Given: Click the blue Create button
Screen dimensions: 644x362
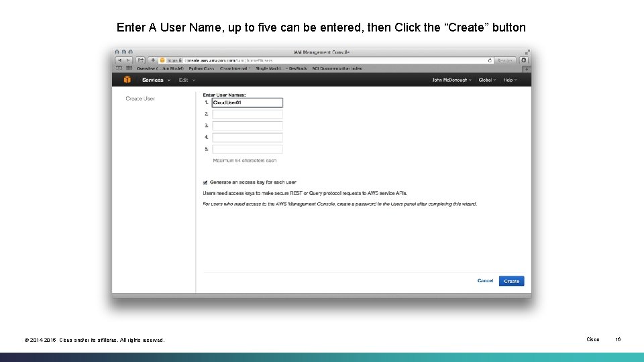Looking at the screenshot, I should tap(511, 281).
